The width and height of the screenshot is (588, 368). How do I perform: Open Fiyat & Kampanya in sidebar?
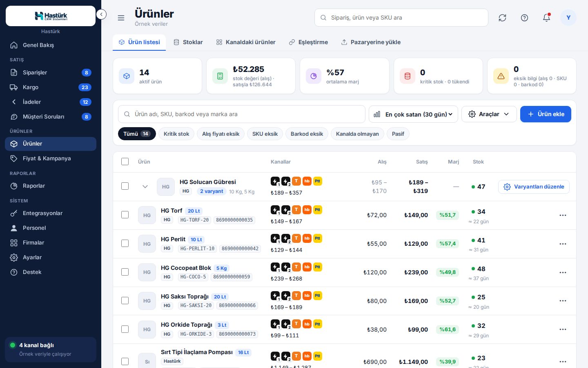51,158
